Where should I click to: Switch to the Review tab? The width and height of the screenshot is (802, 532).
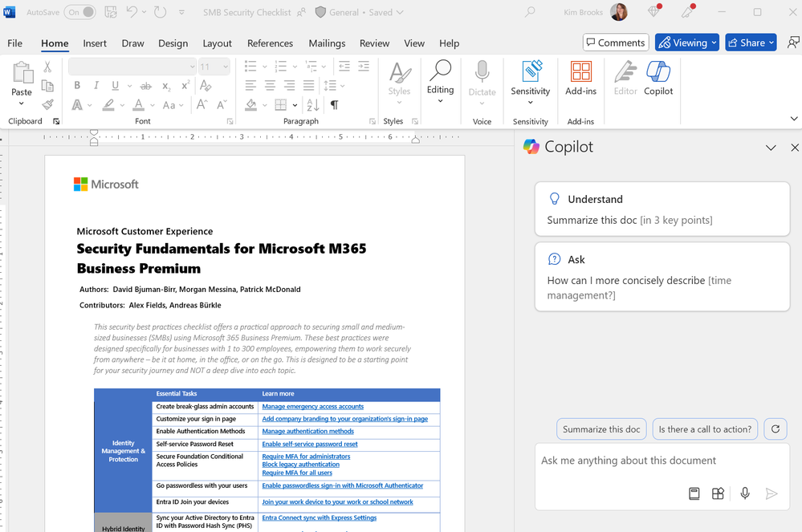[x=374, y=43]
